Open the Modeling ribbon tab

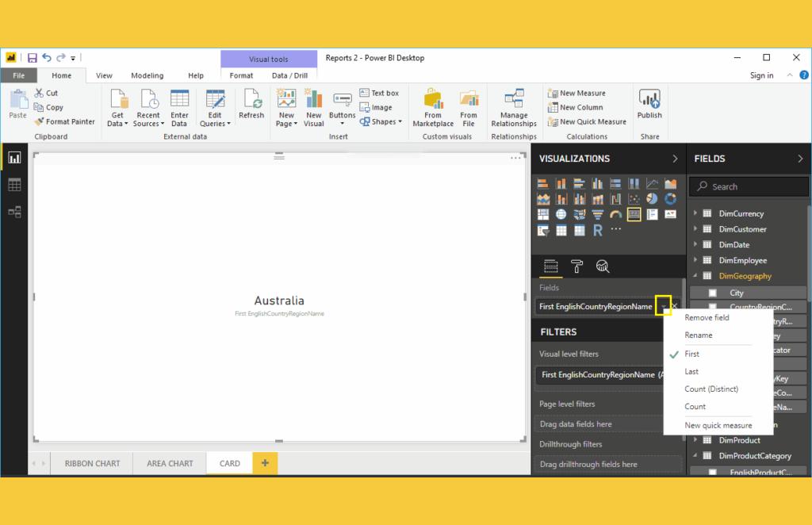coord(147,75)
